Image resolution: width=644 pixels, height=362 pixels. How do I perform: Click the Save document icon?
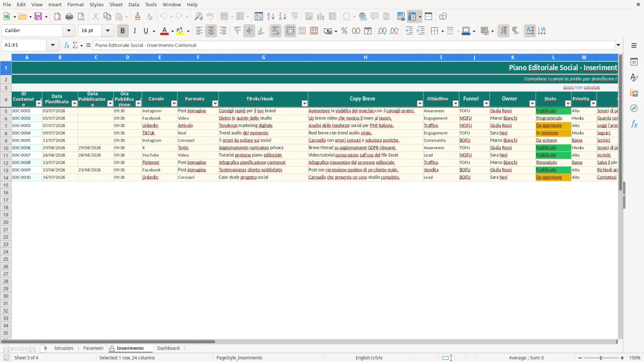click(38, 17)
